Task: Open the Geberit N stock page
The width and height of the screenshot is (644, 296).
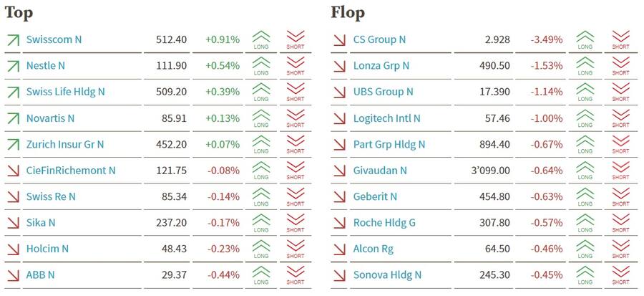Action: point(375,196)
